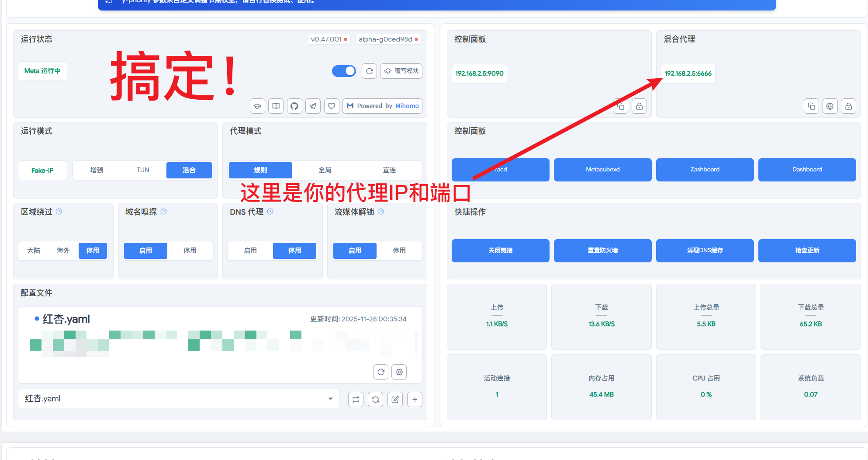This screenshot has height=460, width=868.
Task: Switch proxy mode to 全局
Action: pyautogui.click(x=325, y=170)
